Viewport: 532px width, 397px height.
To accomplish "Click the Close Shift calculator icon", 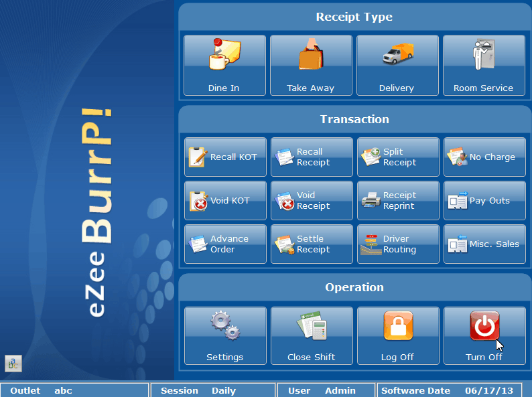I will (311, 326).
